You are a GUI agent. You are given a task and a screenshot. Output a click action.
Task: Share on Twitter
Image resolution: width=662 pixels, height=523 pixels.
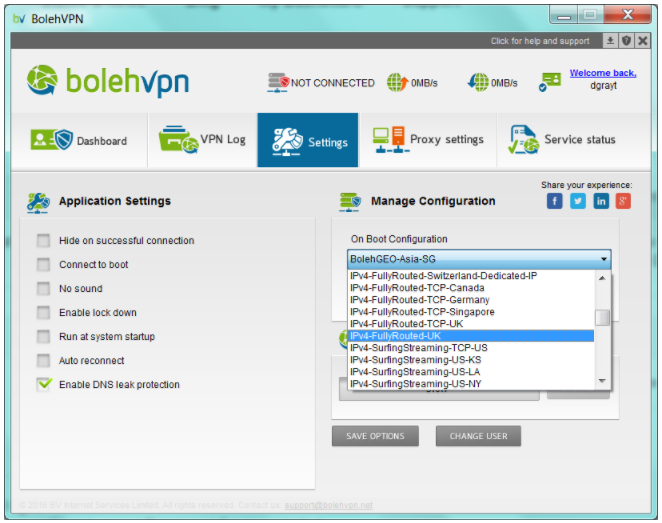tap(578, 201)
